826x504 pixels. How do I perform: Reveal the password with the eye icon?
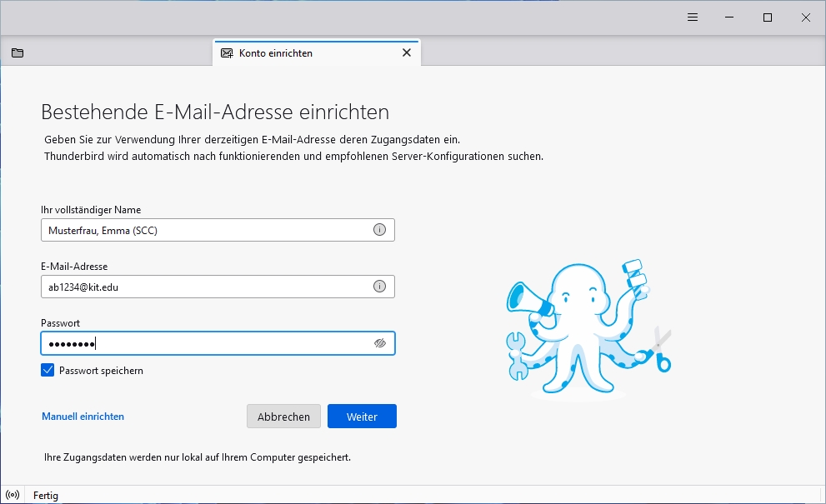(380, 343)
